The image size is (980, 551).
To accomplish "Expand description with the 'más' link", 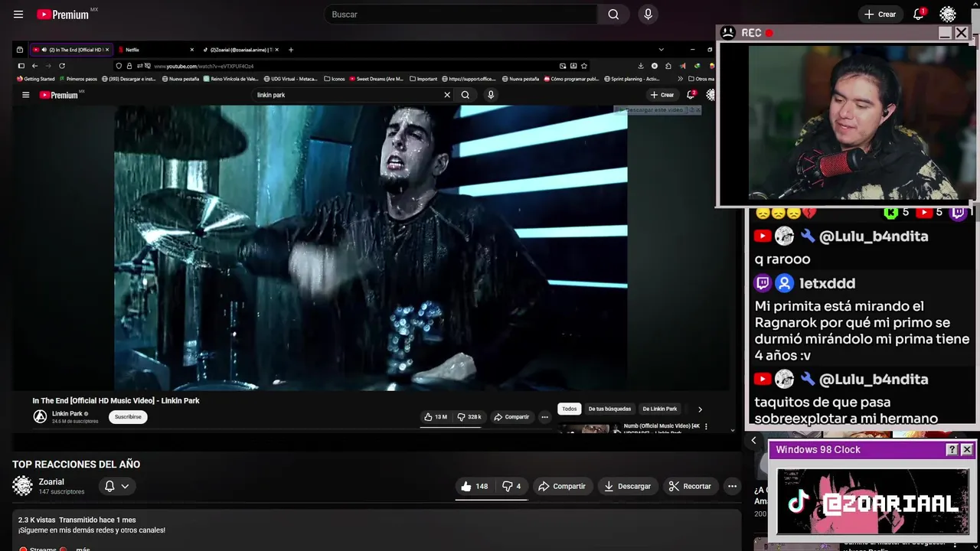I will pyautogui.click(x=83, y=549).
